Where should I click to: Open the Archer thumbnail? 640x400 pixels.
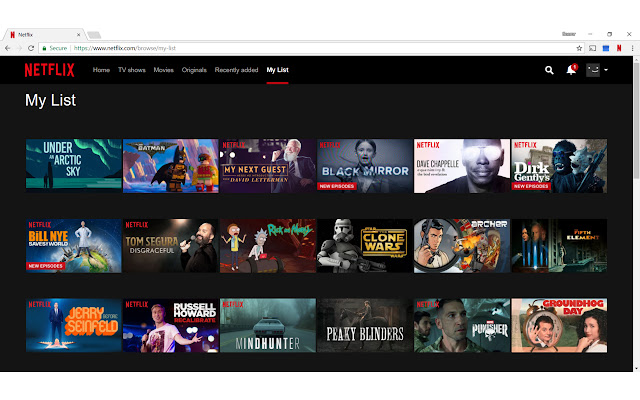point(462,246)
